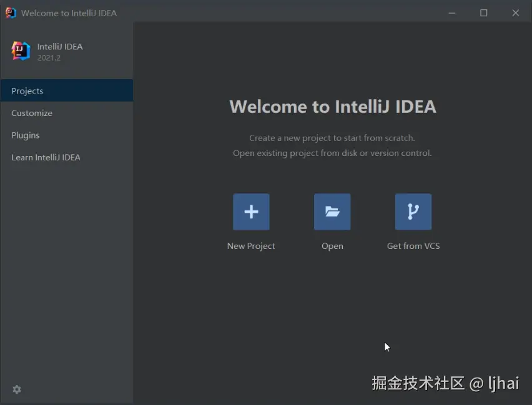Click the New Project plus icon
This screenshot has width=532, height=405.
[251, 212]
